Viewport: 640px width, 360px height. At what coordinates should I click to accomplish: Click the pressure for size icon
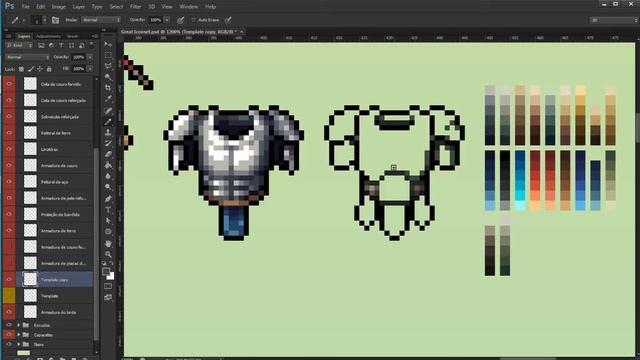point(228,20)
